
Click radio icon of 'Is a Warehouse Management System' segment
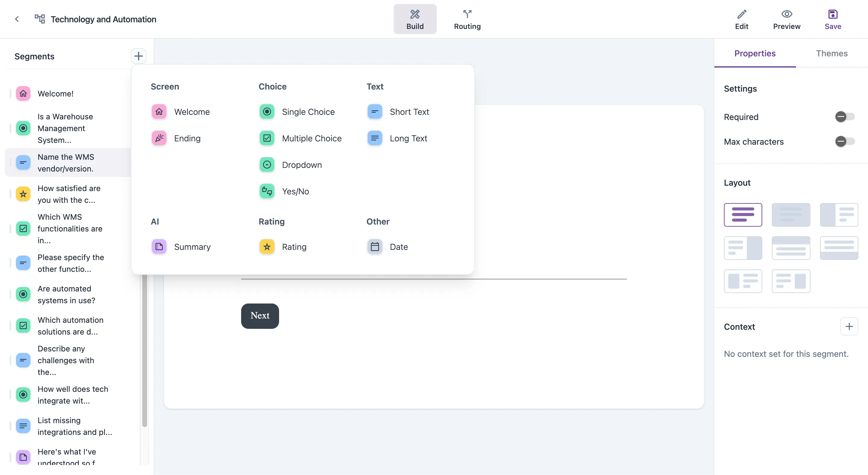click(23, 128)
